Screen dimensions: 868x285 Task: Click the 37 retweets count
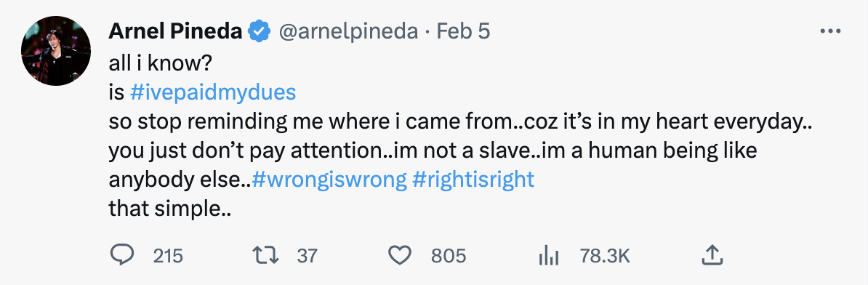point(308,256)
